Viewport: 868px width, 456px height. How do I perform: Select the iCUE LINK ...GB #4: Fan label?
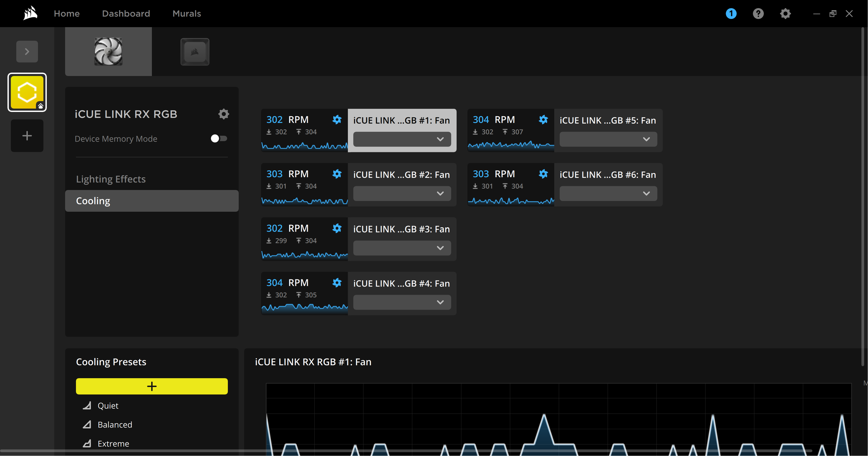[x=401, y=283]
